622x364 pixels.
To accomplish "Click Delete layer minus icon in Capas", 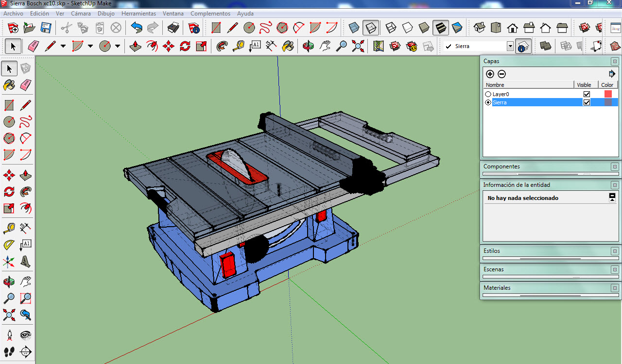I will tap(502, 74).
